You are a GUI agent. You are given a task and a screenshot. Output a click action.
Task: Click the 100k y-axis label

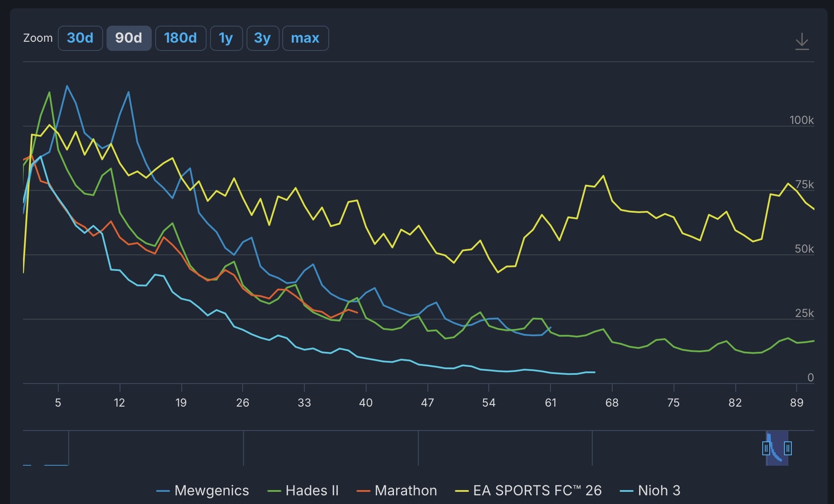[x=801, y=120]
